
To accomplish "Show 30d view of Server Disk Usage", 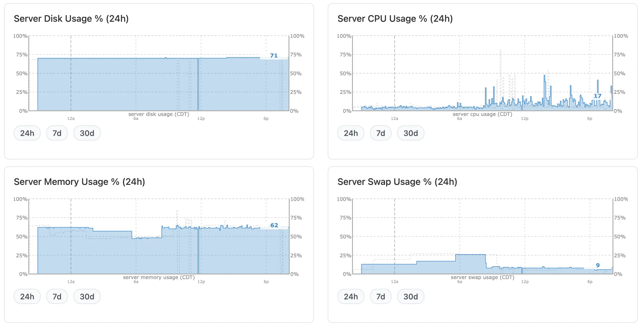I will [87, 133].
